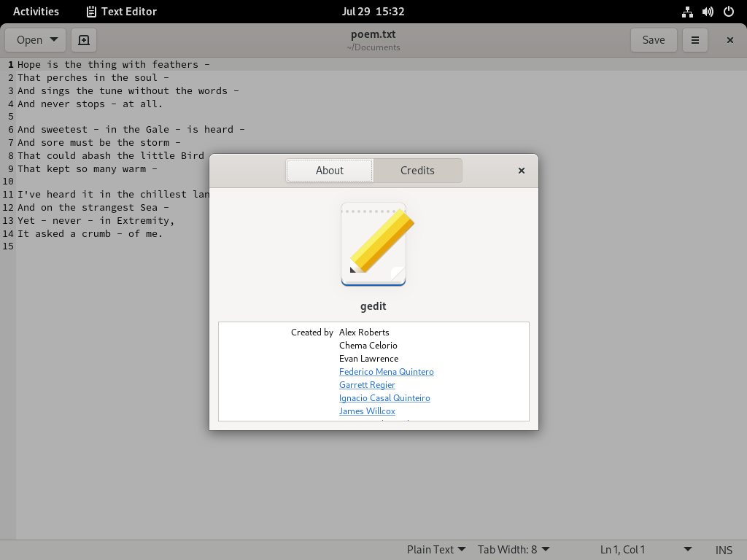Image resolution: width=747 pixels, height=560 pixels.
Task: Open the clock and calendar menu
Action: click(x=373, y=12)
